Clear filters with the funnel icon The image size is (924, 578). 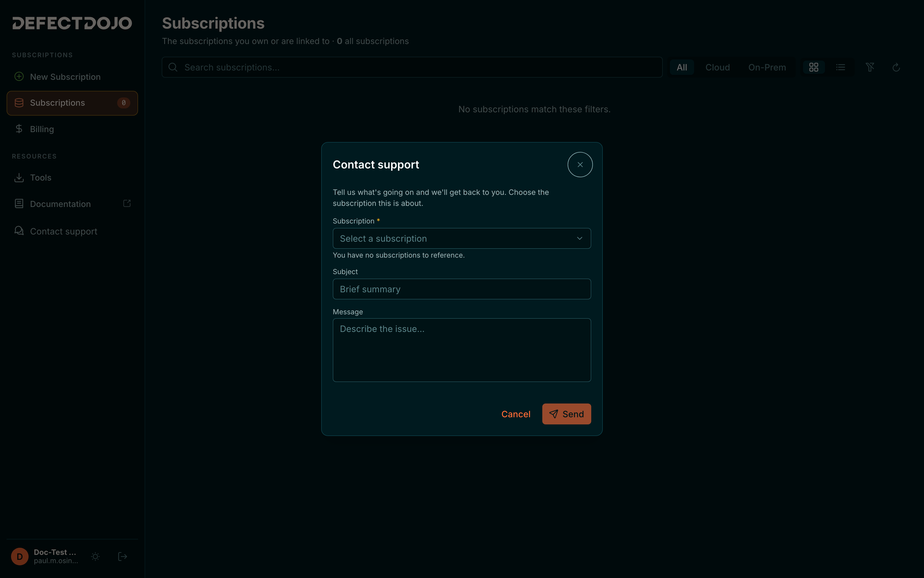click(870, 67)
